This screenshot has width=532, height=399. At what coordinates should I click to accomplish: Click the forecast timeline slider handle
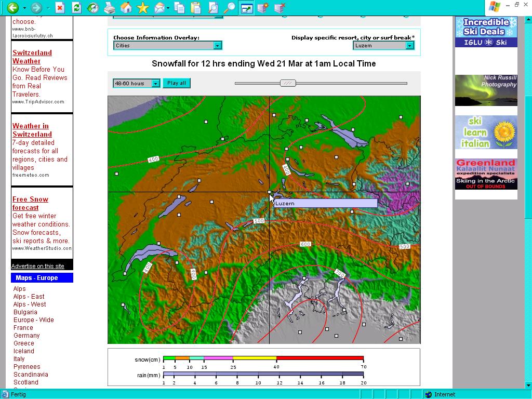(287, 83)
